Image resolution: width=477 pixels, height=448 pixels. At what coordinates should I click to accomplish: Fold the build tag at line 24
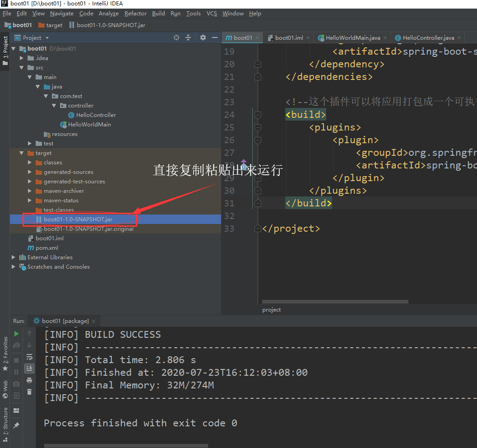coord(258,115)
